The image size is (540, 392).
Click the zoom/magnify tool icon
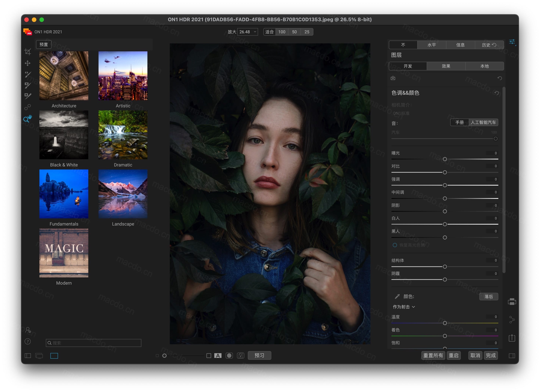coord(28,119)
